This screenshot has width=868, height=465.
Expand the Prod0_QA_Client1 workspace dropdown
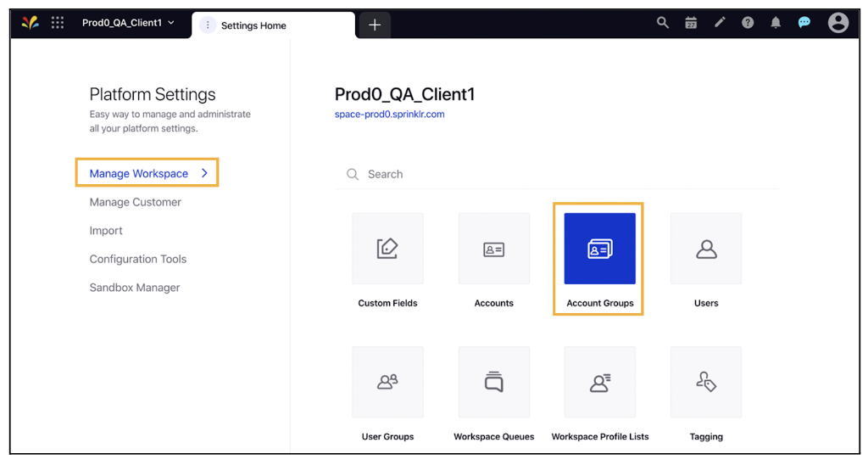pos(129,23)
